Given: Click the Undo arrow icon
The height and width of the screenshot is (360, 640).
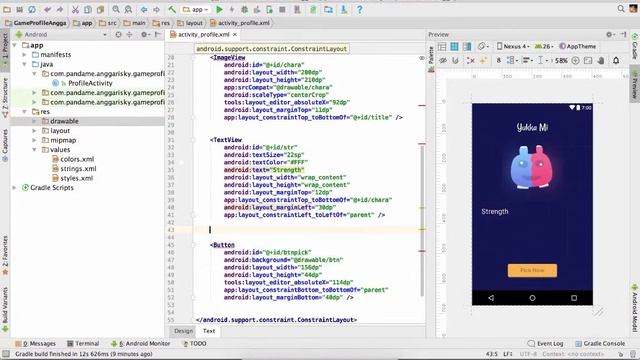Looking at the screenshot, I should click(x=48, y=9).
